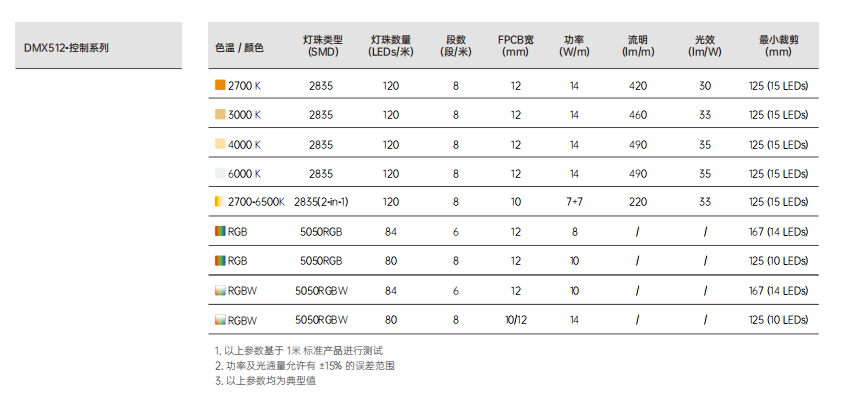846x407 pixels.
Task: Click the 5050RGBW cell in the 80 LEDs row
Action: point(322,320)
